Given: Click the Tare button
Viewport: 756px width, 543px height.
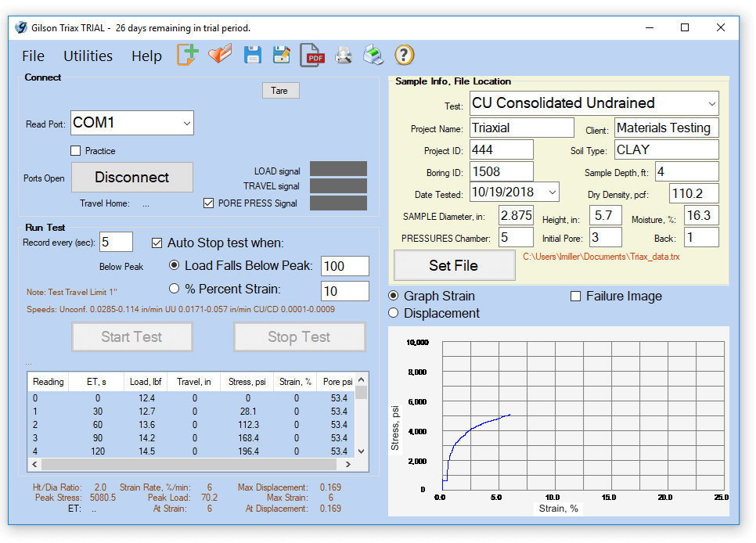Looking at the screenshot, I should [281, 91].
